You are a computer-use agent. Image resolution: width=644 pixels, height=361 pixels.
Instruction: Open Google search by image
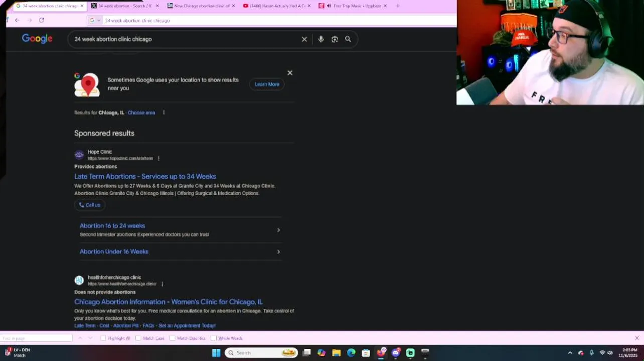[x=335, y=39]
